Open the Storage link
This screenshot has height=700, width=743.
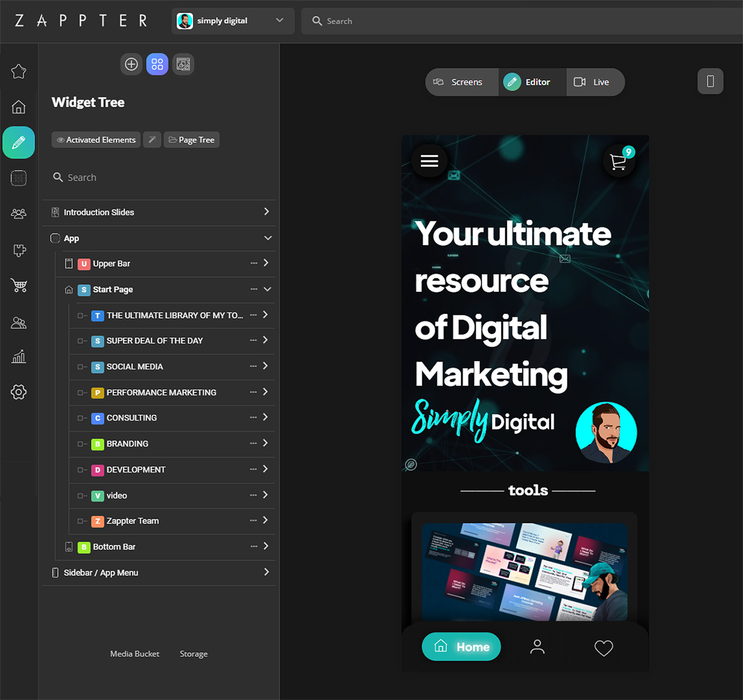pyautogui.click(x=193, y=654)
